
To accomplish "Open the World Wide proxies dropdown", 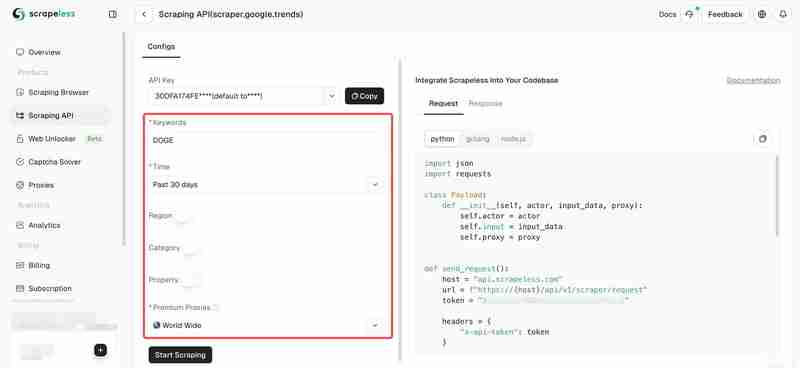I will (268, 325).
